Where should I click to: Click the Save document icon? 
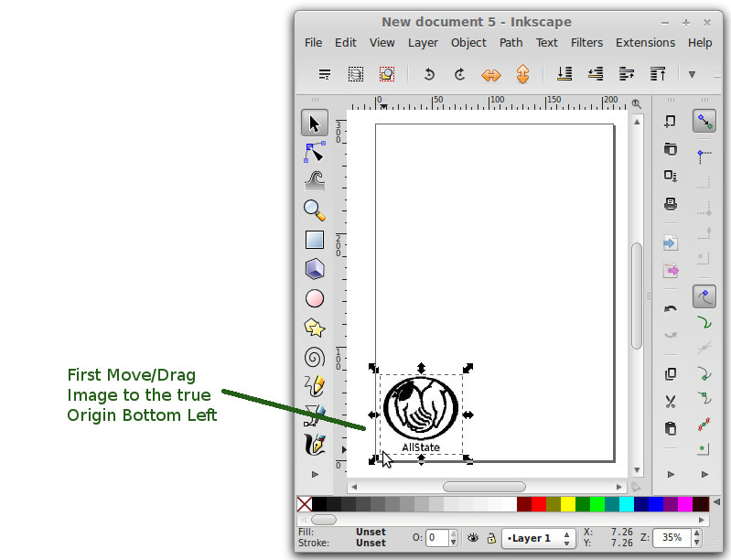671,176
